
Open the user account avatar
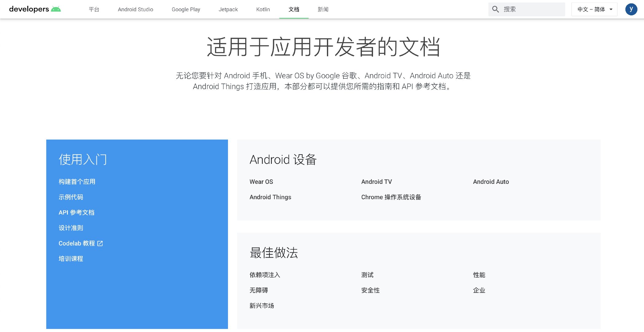coord(631,9)
